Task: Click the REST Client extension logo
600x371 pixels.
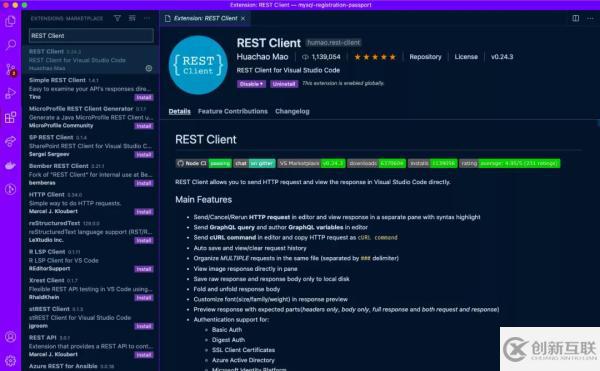Action: (198, 65)
